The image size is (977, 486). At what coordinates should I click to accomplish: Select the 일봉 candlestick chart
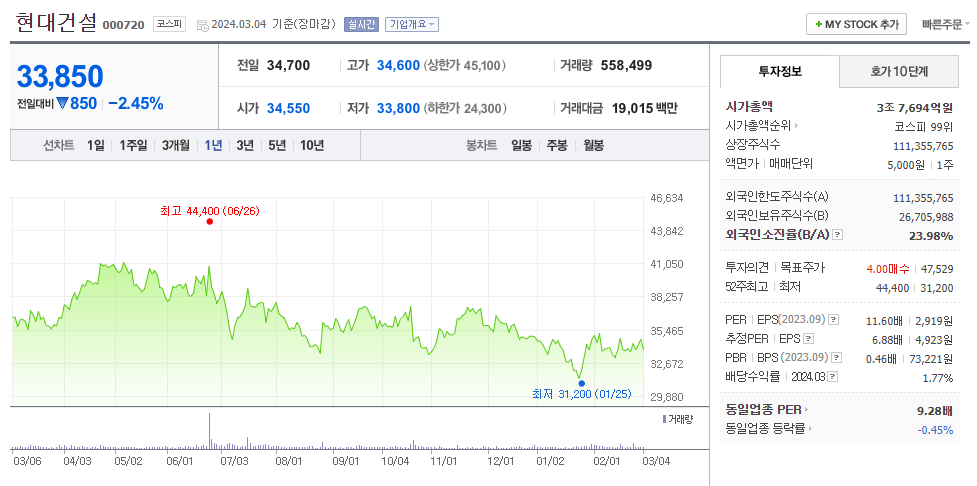(x=522, y=145)
